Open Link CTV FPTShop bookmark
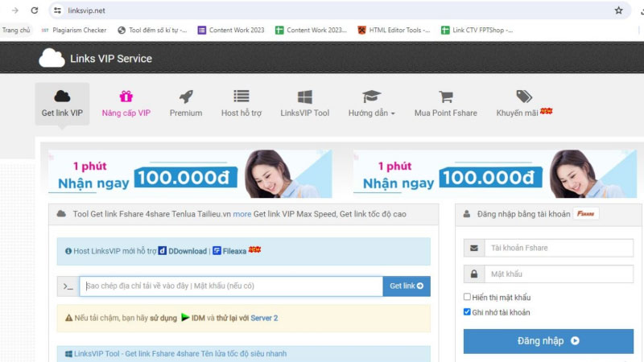Image resolution: width=644 pixels, height=362 pixels. click(477, 30)
